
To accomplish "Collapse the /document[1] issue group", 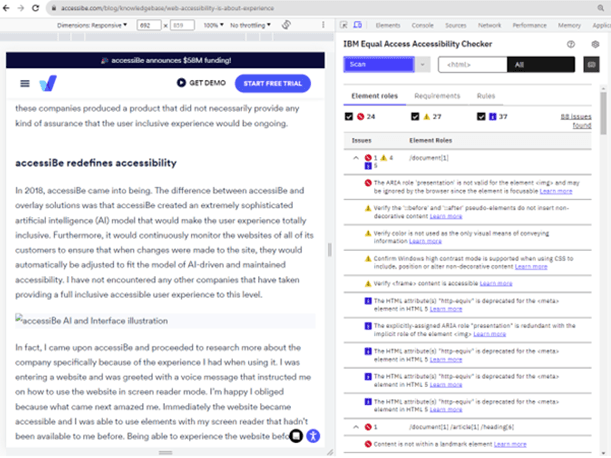I will (358, 158).
